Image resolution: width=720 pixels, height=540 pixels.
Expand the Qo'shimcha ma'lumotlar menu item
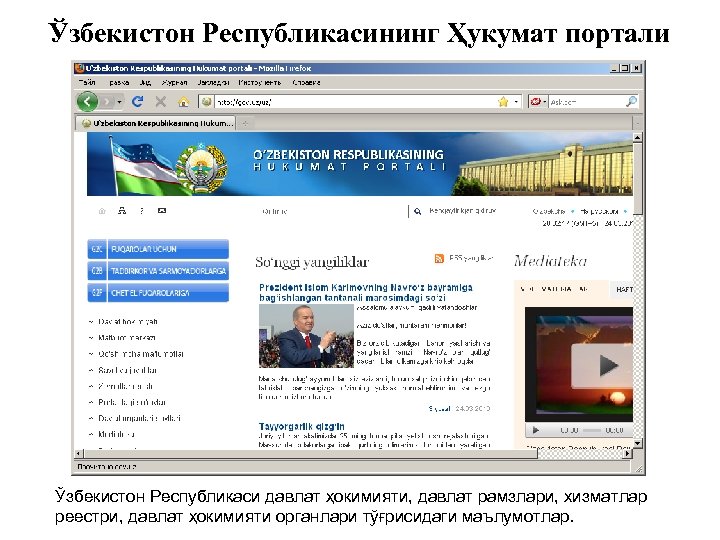[136, 354]
